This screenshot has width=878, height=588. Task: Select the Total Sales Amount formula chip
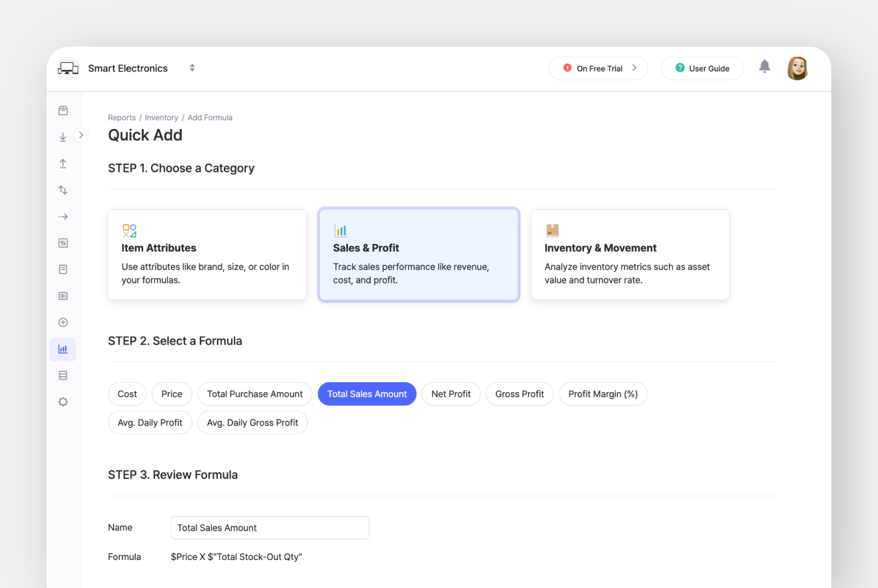coord(367,394)
